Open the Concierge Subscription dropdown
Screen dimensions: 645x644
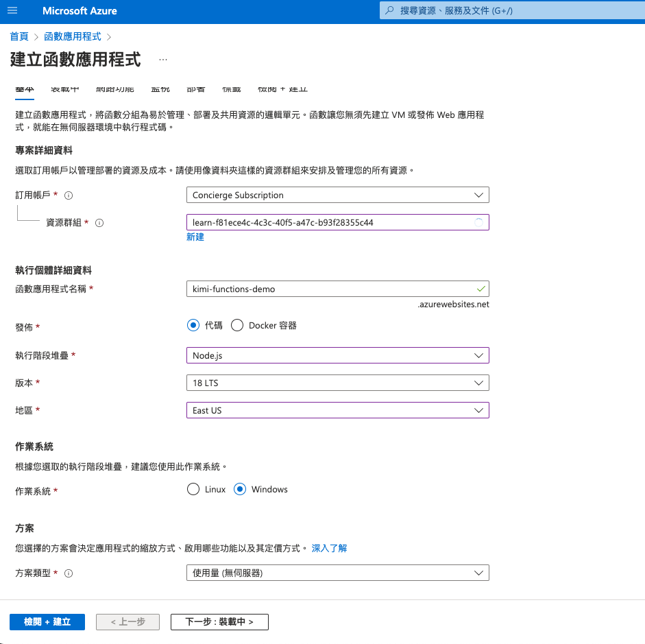(x=338, y=195)
